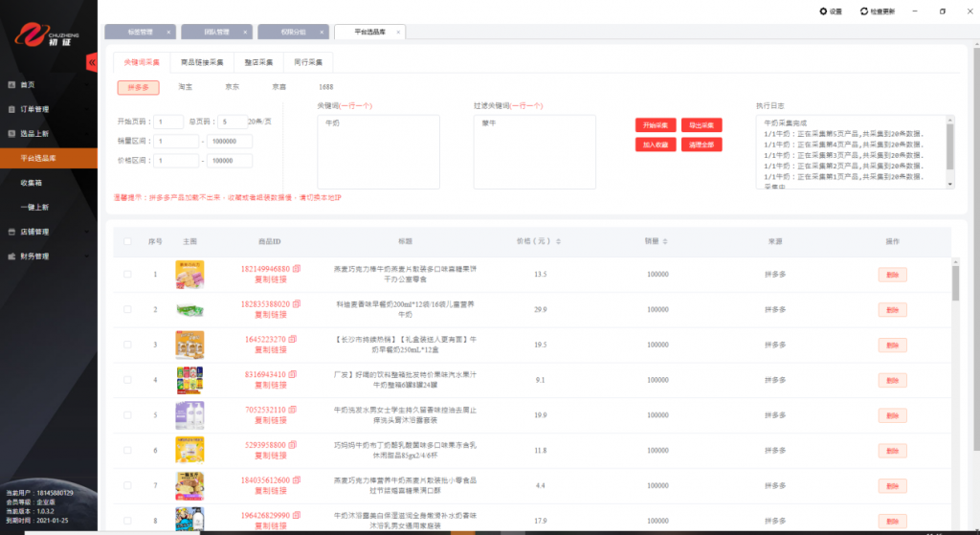The height and width of the screenshot is (535, 980).
Task: Check the row 4 checkbox
Action: pos(127,380)
